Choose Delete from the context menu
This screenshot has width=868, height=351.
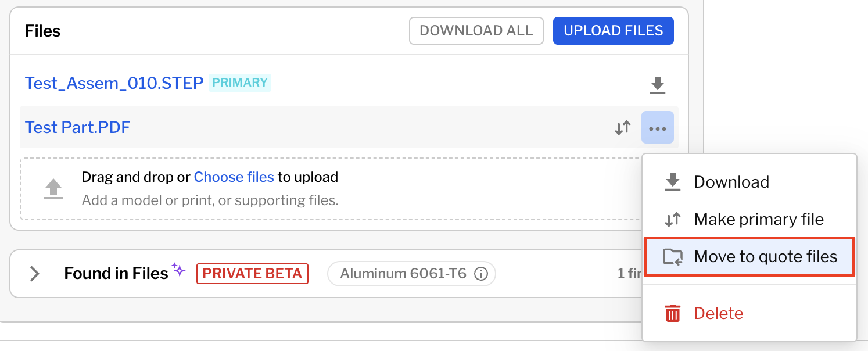point(718,313)
